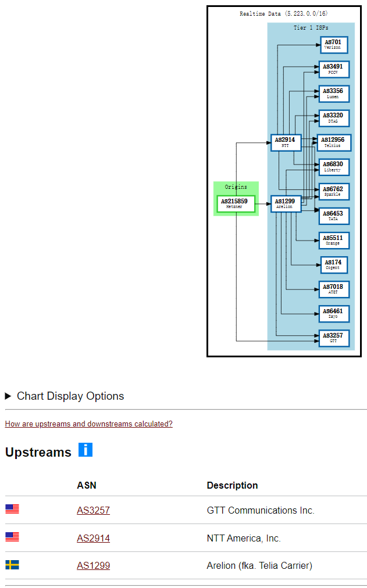
Task: Click the Swedish flag in the AS1299 row
Action: [x=12, y=565]
